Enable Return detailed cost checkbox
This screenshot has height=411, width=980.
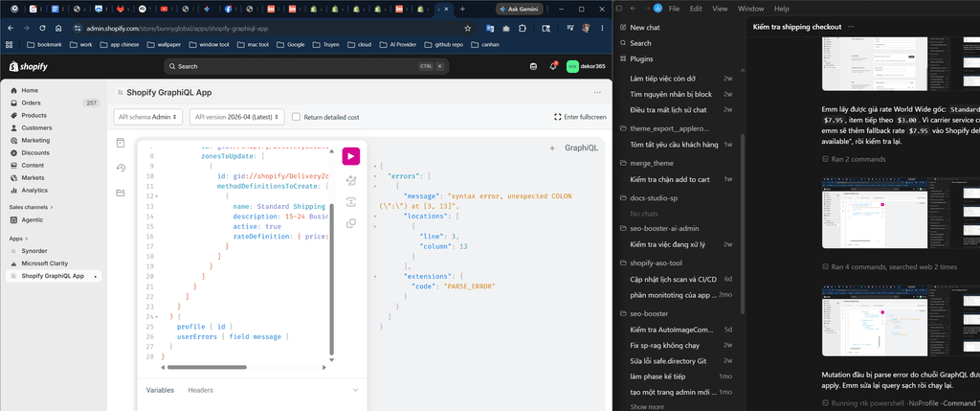pyautogui.click(x=297, y=117)
